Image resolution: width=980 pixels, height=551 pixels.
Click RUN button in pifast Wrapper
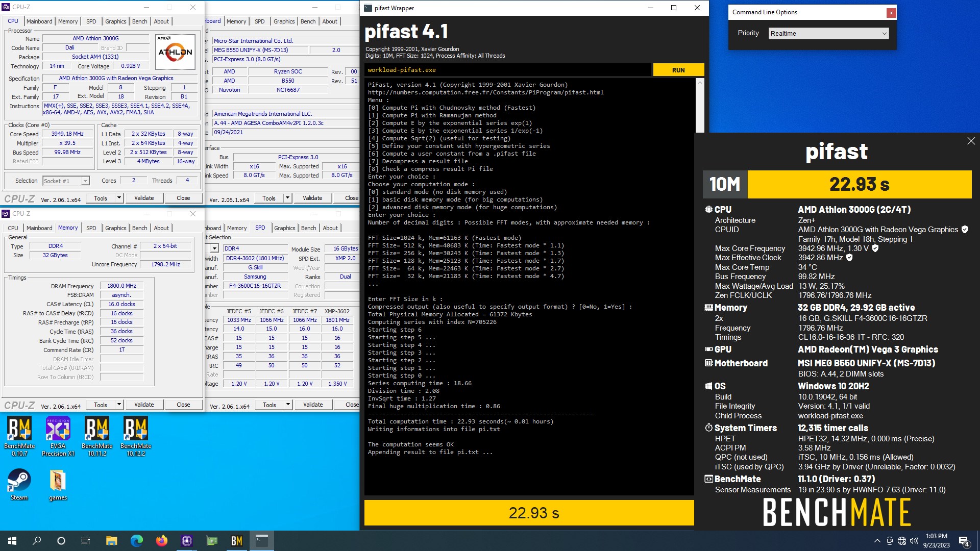pos(678,70)
